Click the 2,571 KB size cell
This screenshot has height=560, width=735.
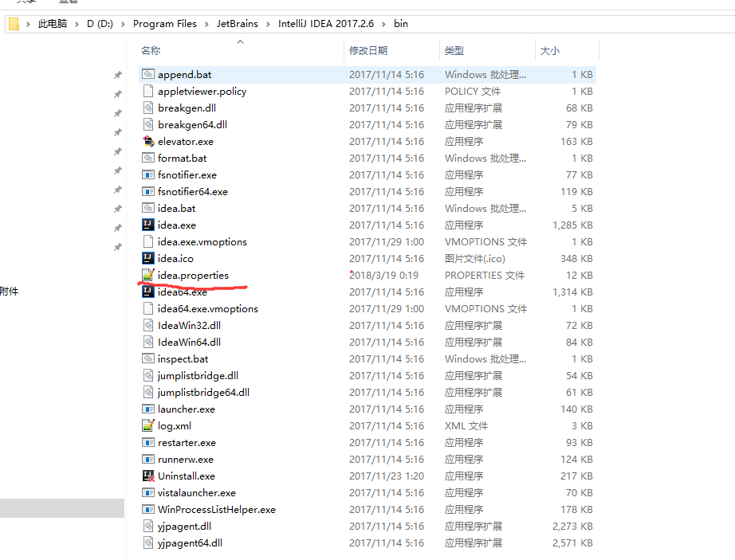(573, 543)
